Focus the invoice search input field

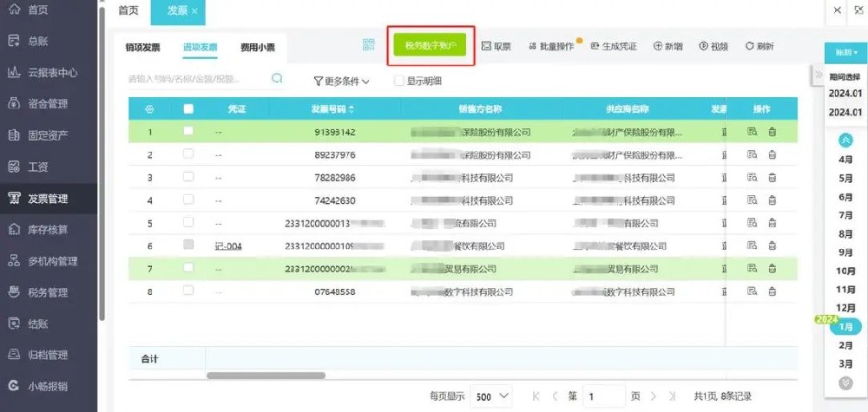click(196, 79)
